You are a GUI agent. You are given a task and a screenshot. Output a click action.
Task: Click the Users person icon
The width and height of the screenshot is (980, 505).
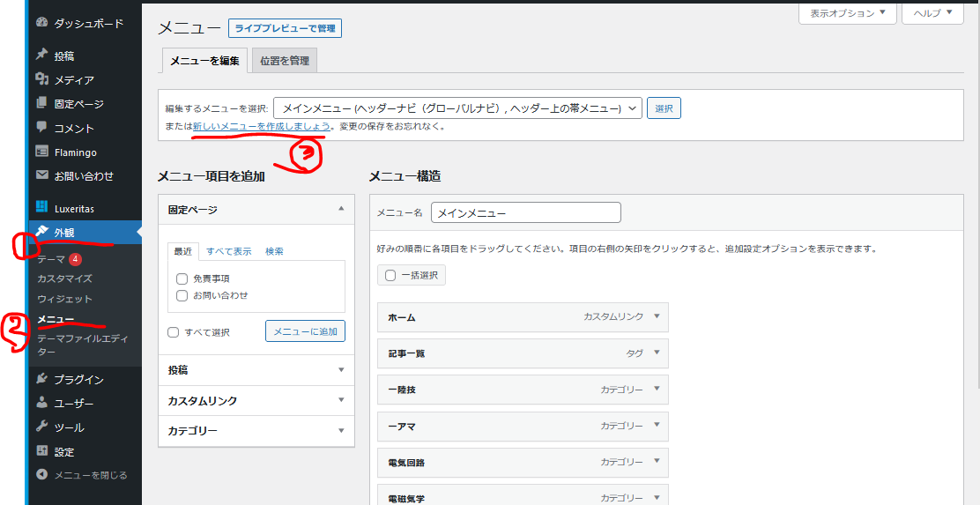[x=41, y=403]
